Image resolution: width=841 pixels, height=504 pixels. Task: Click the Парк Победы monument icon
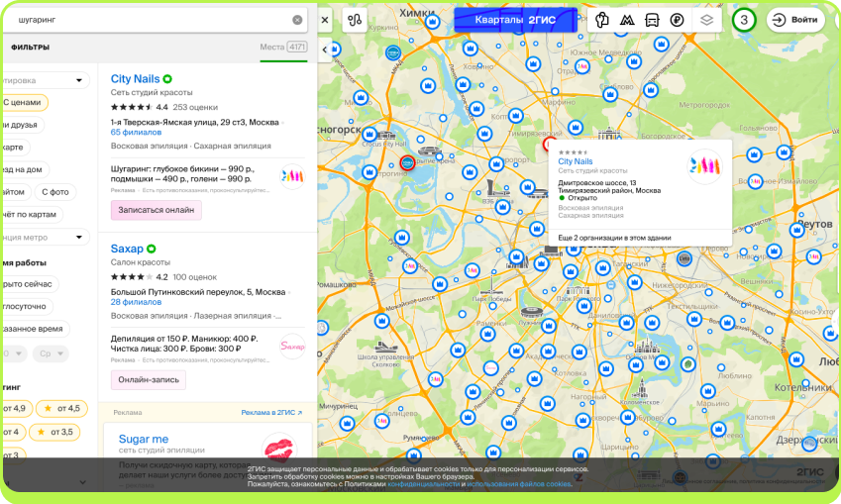[x=490, y=285]
